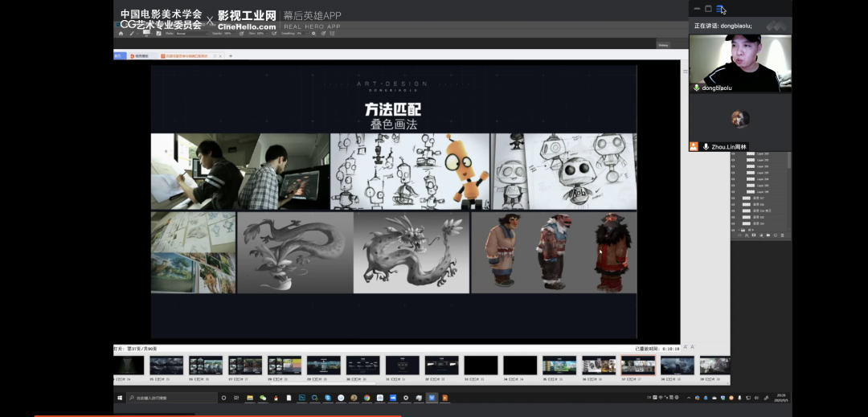Select slide thumbnail 28 in presenter strip
Viewport: 868px width, 417px height.
click(285, 366)
